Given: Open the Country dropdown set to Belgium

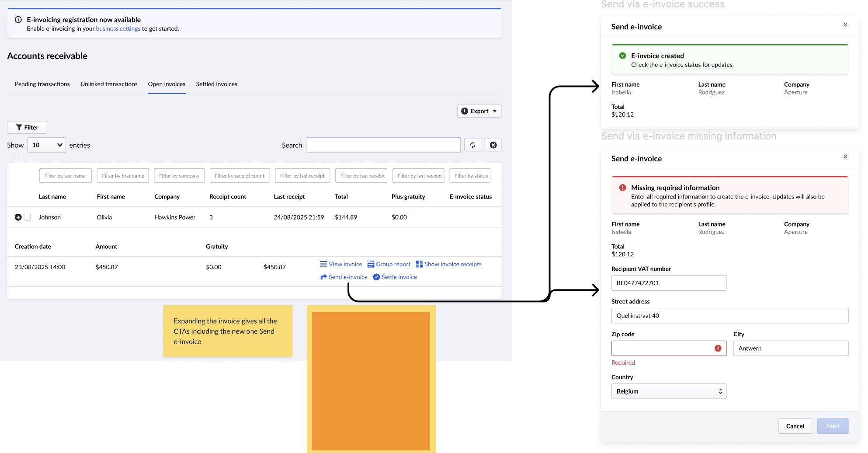Looking at the screenshot, I should click(x=668, y=391).
